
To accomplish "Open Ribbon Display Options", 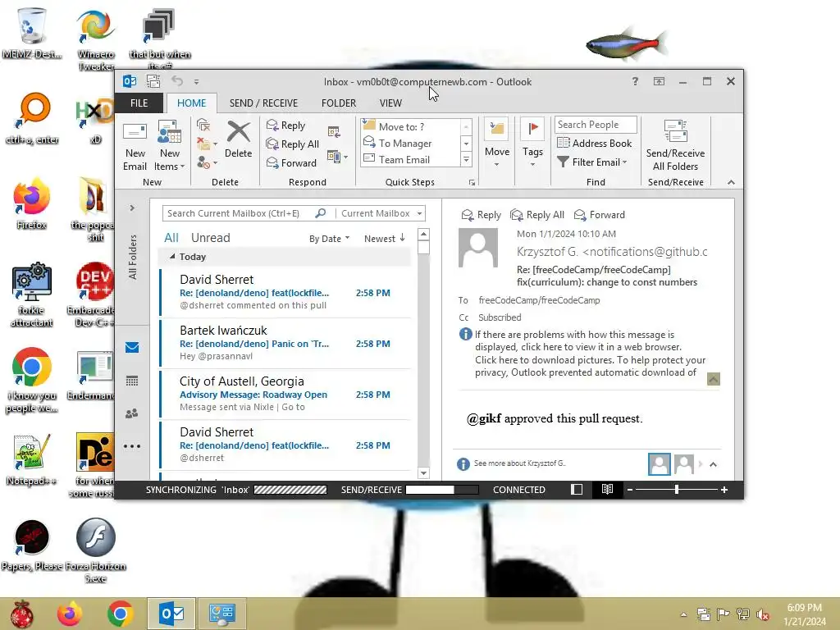I will click(659, 81).
